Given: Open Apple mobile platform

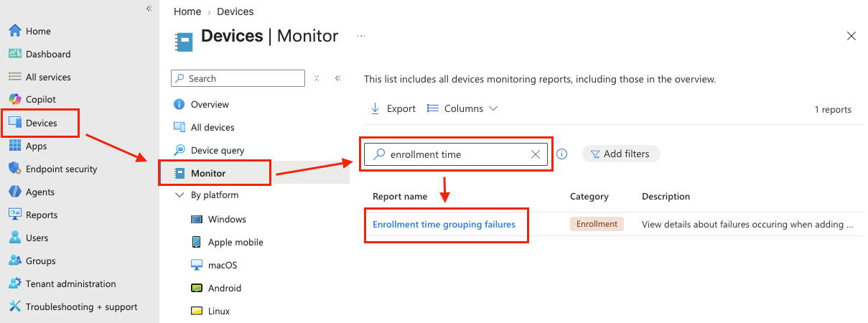Looking at the screenshot, I should click(235, 242).
